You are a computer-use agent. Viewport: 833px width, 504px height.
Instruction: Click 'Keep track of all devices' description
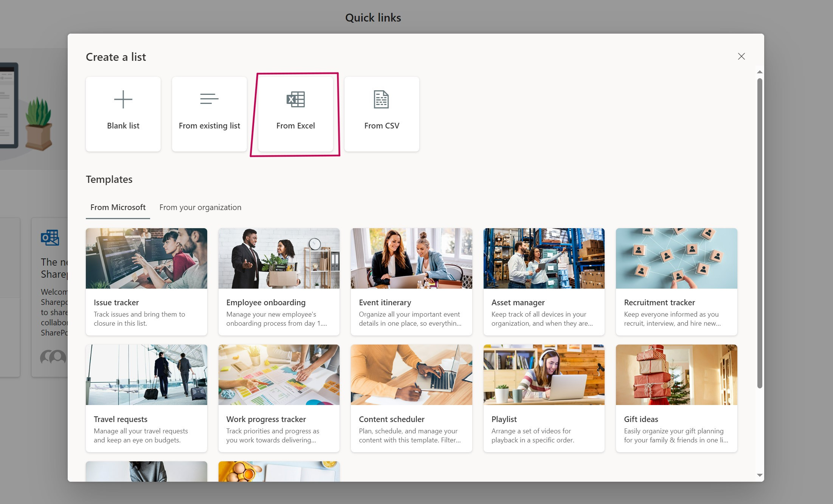(542, 318)
